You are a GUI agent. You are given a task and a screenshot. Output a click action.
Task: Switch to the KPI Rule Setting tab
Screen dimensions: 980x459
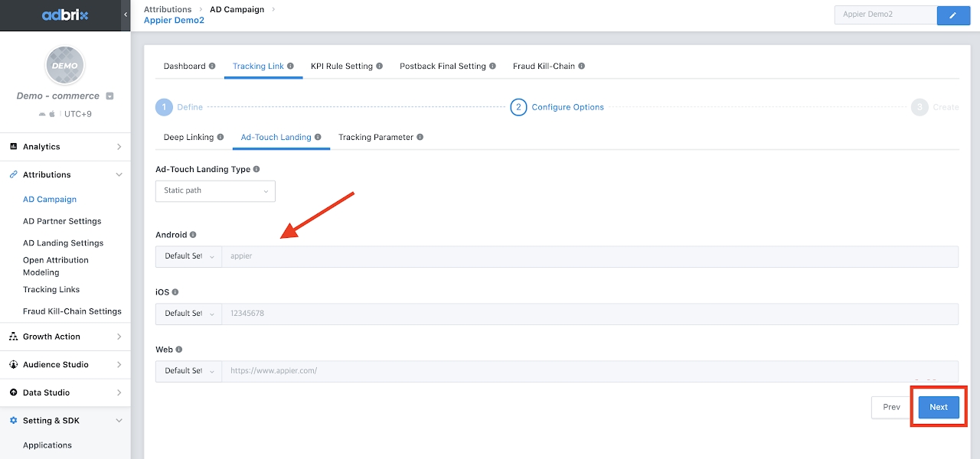341,67
